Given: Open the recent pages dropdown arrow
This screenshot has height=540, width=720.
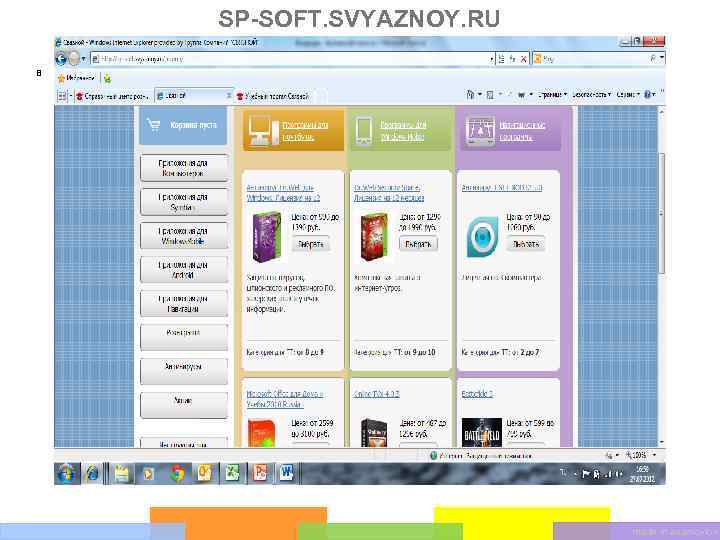Looking at the screenshot, I should click(84, 59).
